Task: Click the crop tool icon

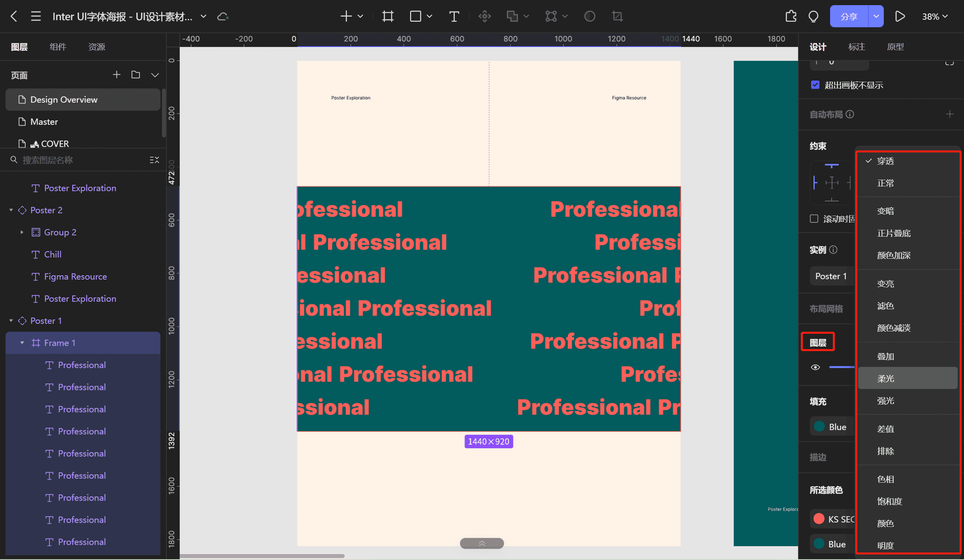Action: tap(617, 16)
